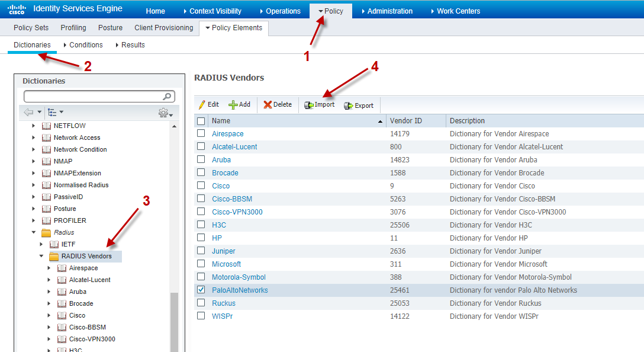
Task: Click the NMAPExtension book icon
Action: (46, 174)
